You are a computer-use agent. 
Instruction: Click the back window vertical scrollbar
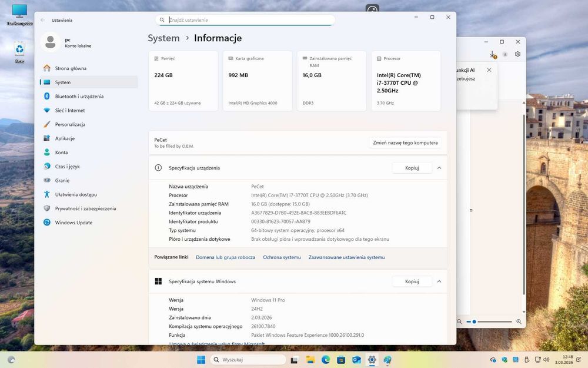[524, 205]
